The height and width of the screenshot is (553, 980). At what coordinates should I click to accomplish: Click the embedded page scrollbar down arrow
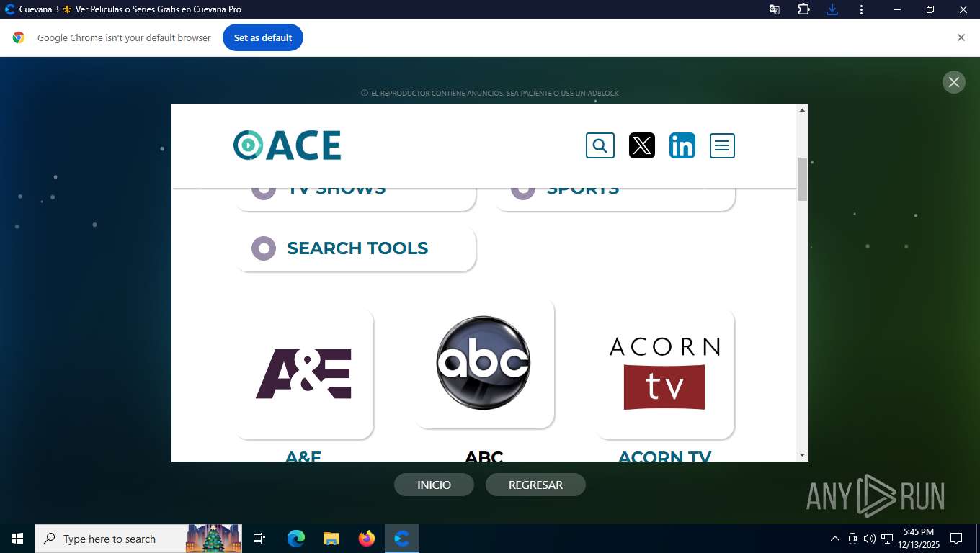[802, 455]
